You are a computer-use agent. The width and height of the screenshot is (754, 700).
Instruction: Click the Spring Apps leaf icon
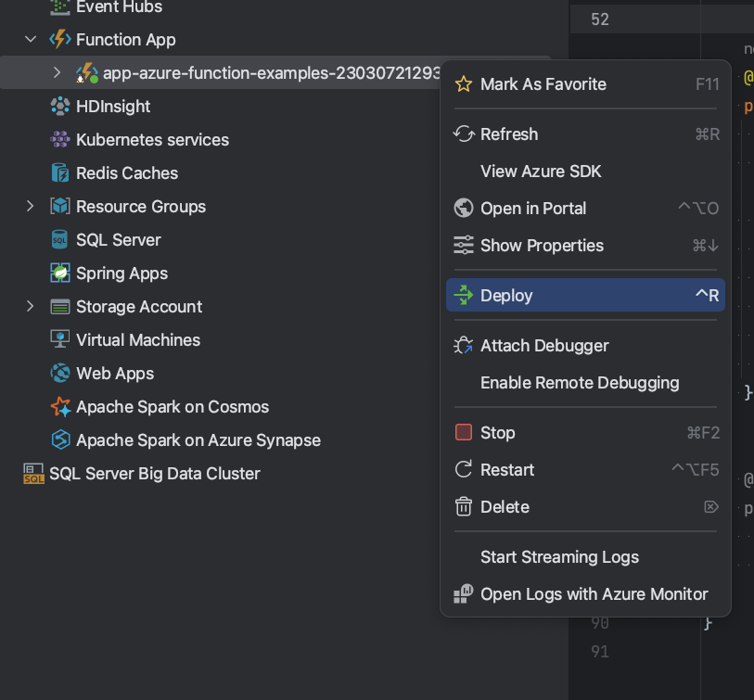pos(59,273)
